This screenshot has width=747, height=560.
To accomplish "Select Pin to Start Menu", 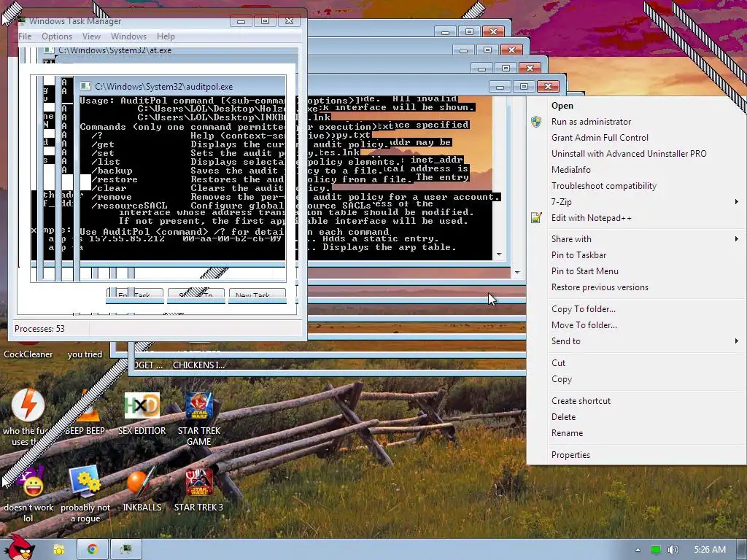I will point(636,271).
